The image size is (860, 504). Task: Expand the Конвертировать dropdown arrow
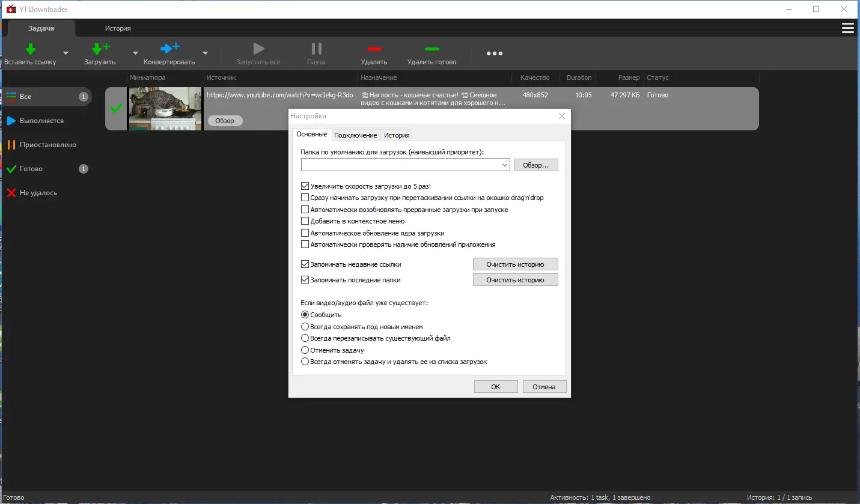205,53
